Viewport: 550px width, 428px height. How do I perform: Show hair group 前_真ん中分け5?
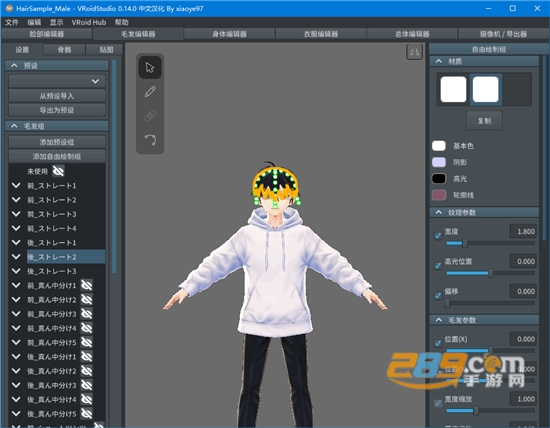[x=87, y=342]
